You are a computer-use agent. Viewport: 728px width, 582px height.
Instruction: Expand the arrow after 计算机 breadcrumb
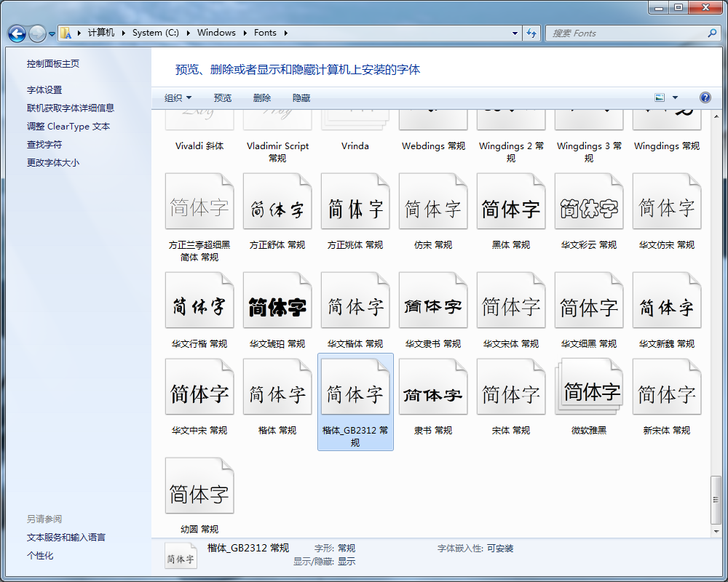[x=124, y=33]
